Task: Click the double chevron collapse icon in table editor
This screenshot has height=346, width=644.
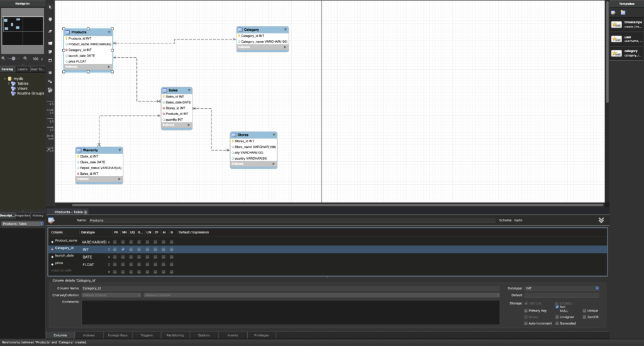Action: point(601,220)
